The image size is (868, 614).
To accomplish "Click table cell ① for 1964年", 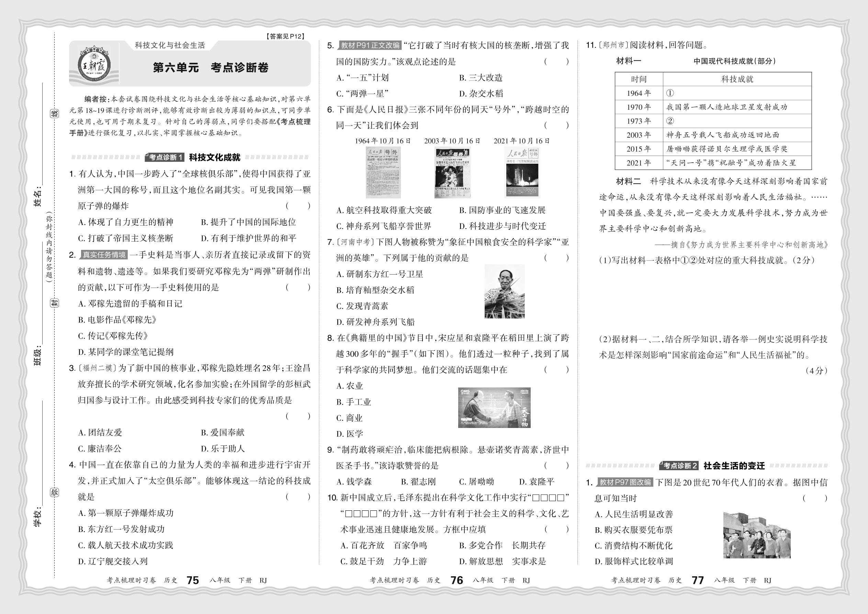I will [x=670, y=93].
